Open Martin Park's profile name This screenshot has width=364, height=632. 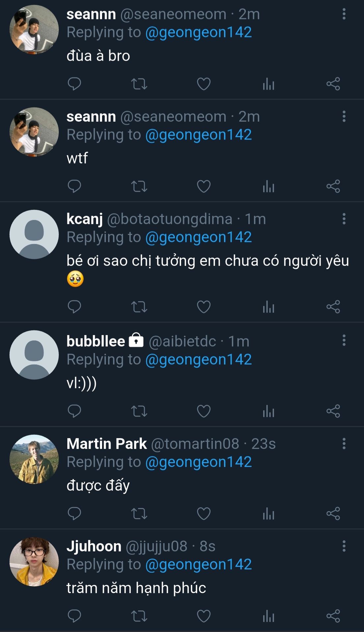coord(107,444)
